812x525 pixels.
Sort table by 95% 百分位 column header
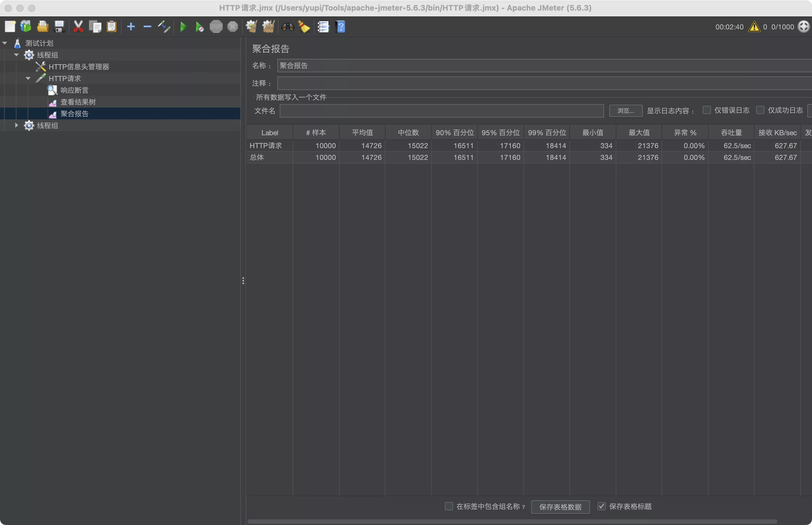501,132
